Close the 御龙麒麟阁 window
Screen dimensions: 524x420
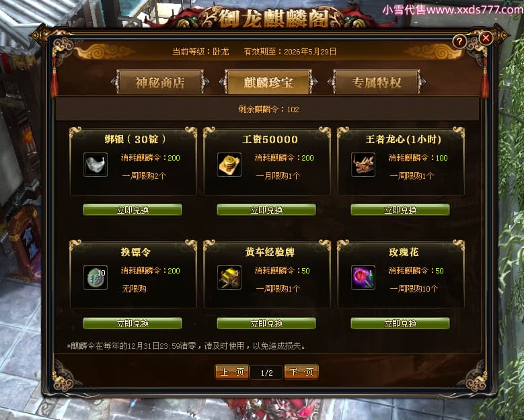pos(486,38)
